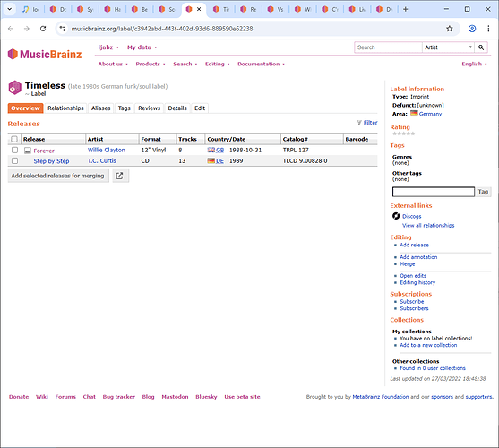Click the tag input field
Screen dimensions: 499x448
[x=434, y=192]
